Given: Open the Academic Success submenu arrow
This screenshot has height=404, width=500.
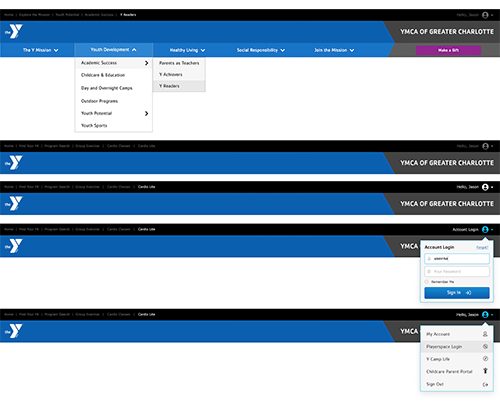Looking at the screenshot, I should pyautogui.click(x=146, y=63).
